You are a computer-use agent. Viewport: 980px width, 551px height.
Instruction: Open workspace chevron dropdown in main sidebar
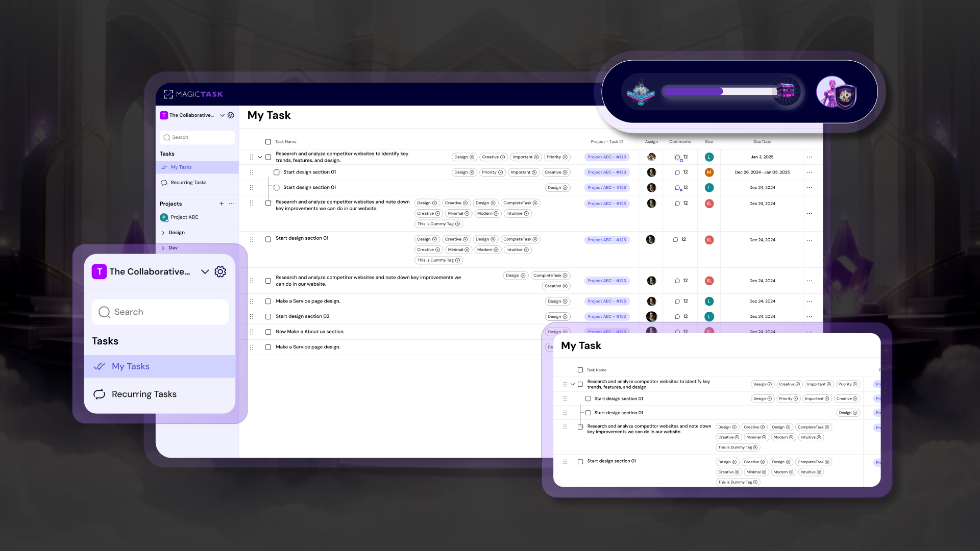pyautogui.click(x=223, y=115)
